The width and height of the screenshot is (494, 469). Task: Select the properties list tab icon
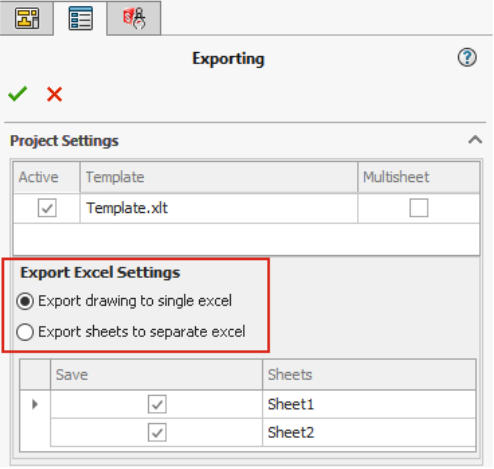coord(80,18)
